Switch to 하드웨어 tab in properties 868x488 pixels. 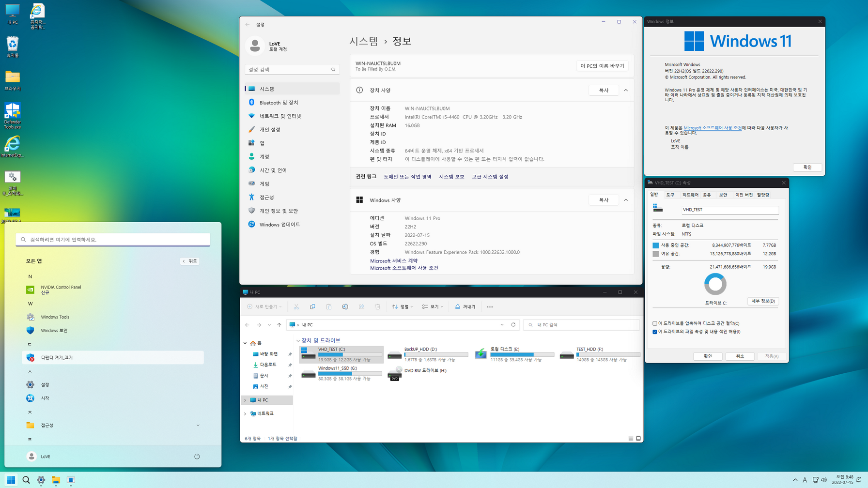pos(690,195)
